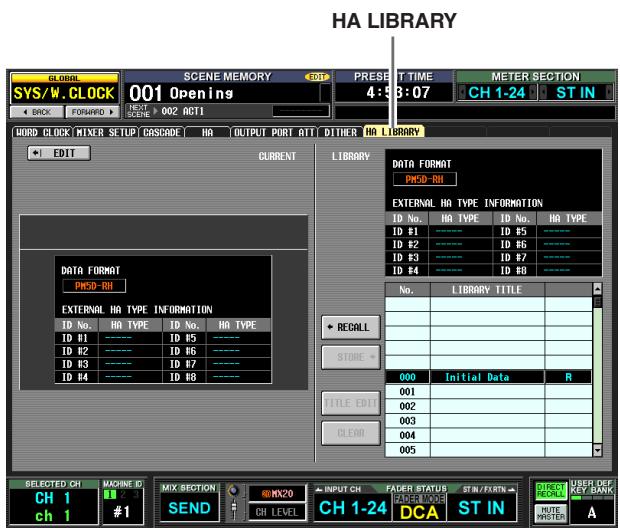Go FORWARD in screen history
Image resolution: width=620 pixels, height=531 pixels.
click(93, 112)
